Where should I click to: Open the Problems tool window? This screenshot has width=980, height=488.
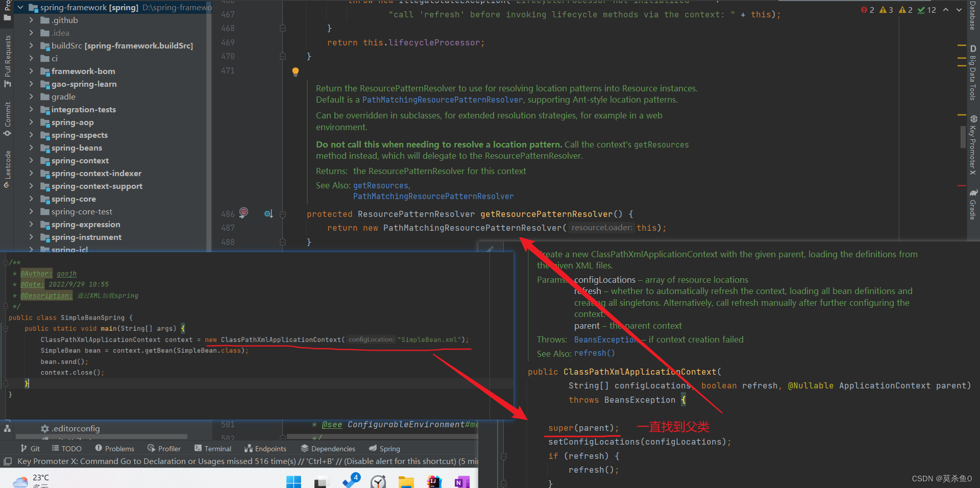pos(115,449)
